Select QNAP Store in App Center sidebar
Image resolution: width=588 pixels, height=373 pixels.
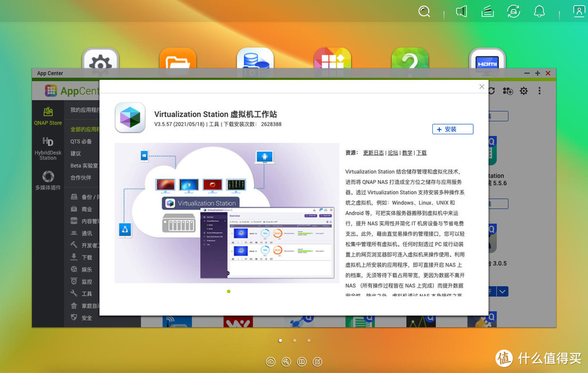click(48, 116)
